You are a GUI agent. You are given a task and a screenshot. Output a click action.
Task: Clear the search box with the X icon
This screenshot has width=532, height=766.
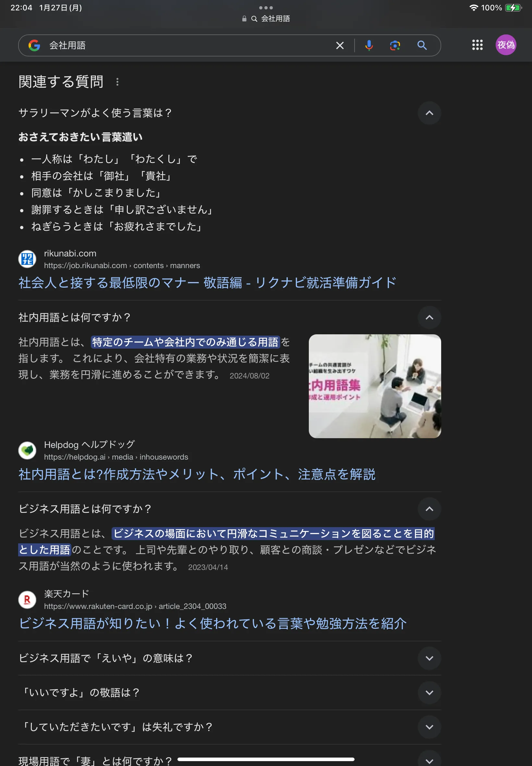(x=340, y=45)
